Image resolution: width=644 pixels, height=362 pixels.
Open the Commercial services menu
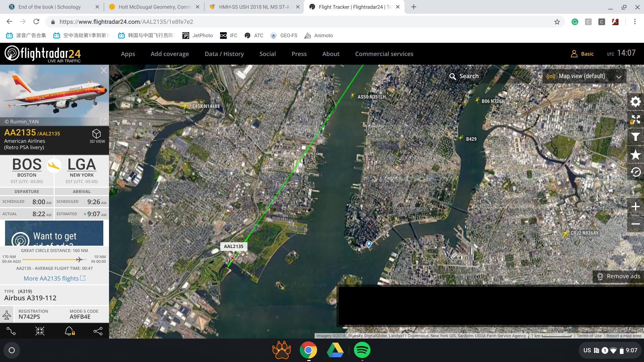click(x=384, y=54)
